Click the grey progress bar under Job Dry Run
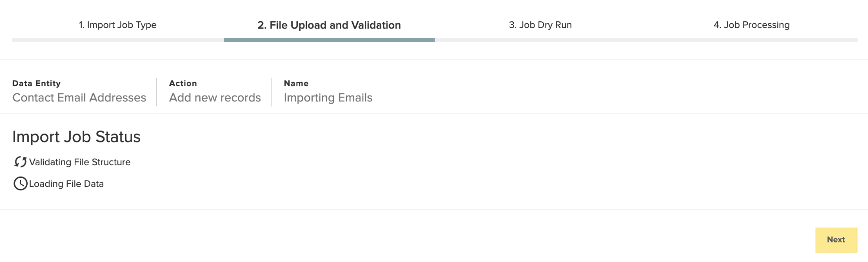The width and height of the screenshot is (868, 262). pos(541,40)
